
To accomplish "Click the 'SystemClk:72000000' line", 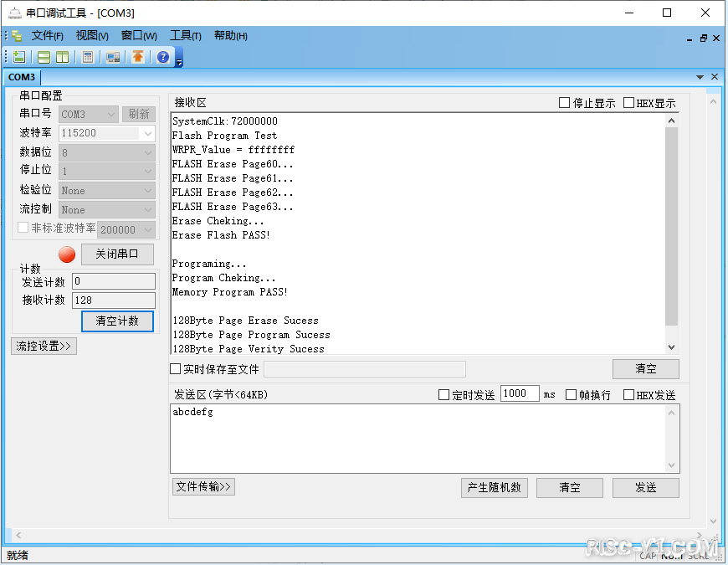I will point(225,121).
